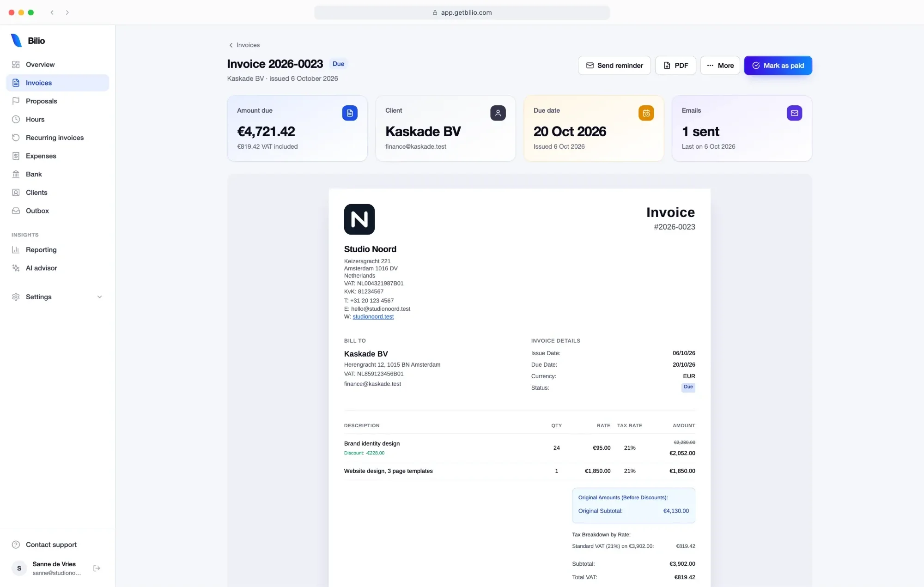The height and width of the screenshot is (587, 924).
Task: Click the finance@kaskade.test email in Client card
Action: click(x=416, y=146)
